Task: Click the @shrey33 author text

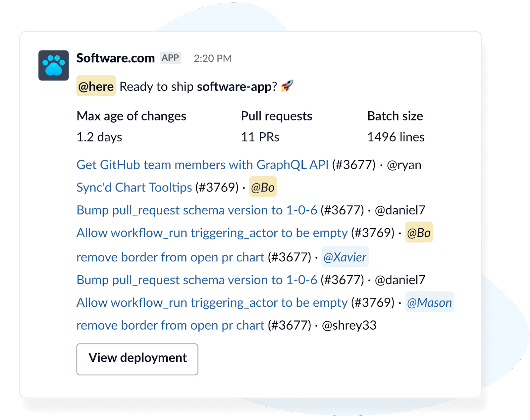Action: pyautogui.click(x=349, y=326)
